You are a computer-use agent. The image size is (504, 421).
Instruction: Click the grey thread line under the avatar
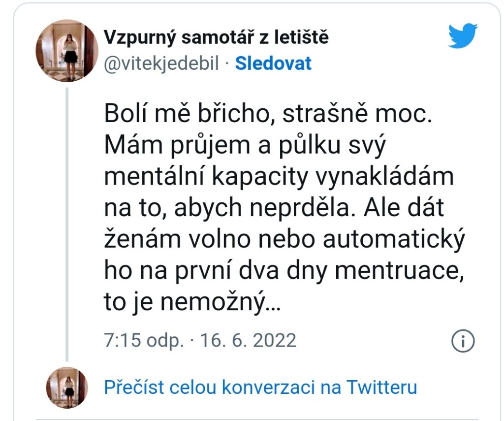click(x=67, y=222)
